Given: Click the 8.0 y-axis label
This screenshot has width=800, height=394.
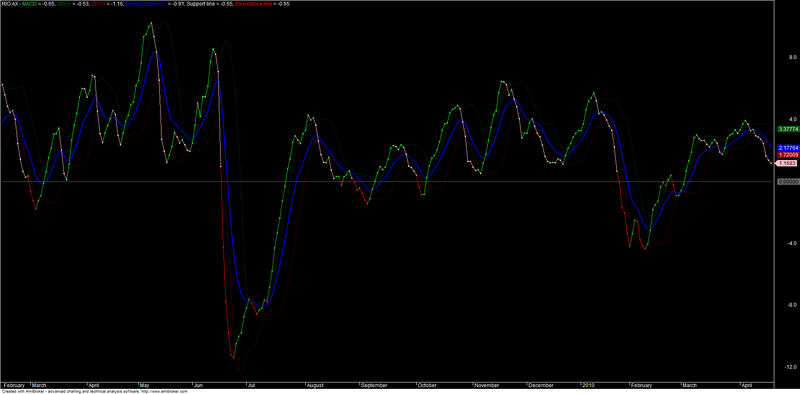Looking at the screenshot, I should click(x=780, y=57).
